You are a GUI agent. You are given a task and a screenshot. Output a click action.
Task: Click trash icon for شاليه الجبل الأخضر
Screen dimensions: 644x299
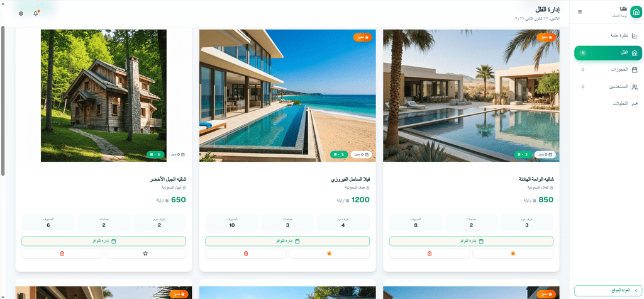coord(62,254)
